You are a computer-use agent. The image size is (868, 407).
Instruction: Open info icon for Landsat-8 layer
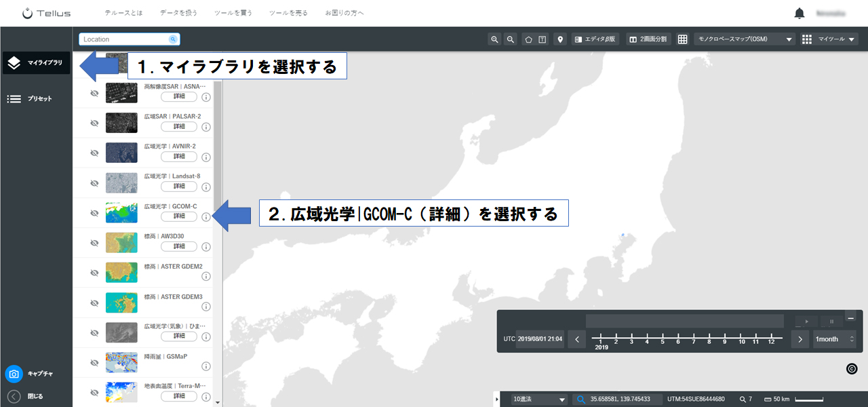coord(206,187)
